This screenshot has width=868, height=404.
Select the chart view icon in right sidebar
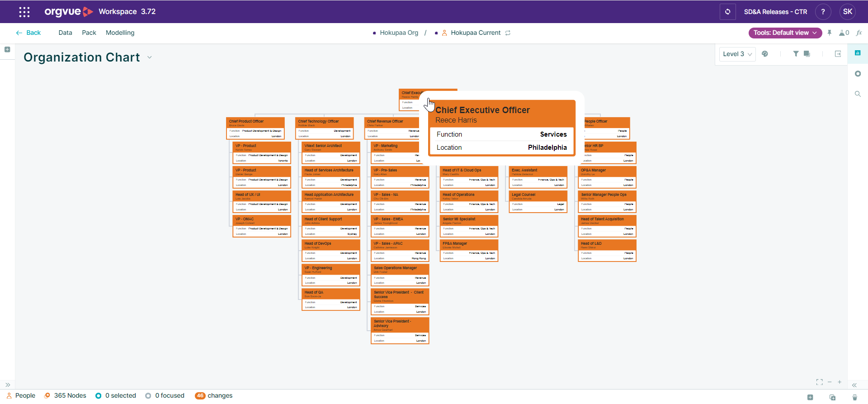click(x=858, y=53)
